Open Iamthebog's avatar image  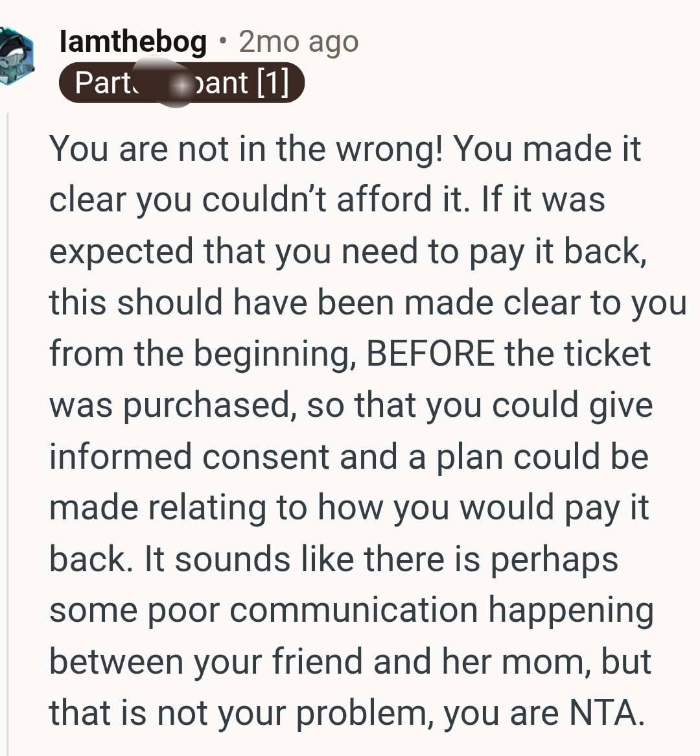17,56
